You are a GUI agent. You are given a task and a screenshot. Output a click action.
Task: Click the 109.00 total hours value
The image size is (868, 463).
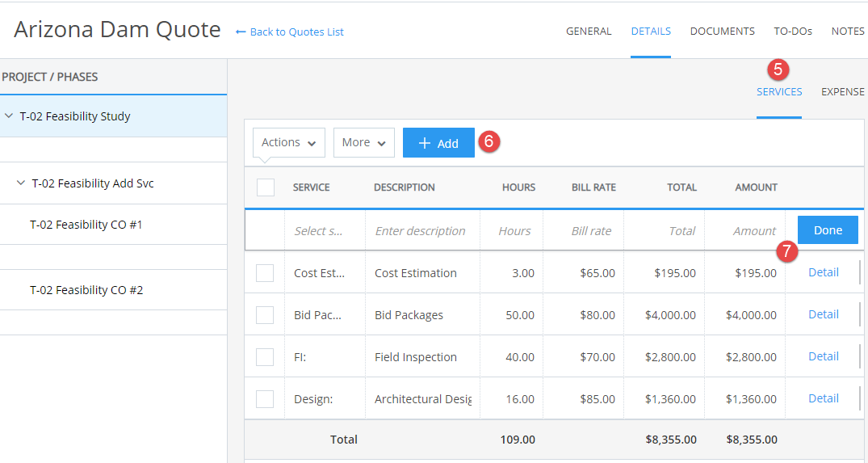(518, 440)
